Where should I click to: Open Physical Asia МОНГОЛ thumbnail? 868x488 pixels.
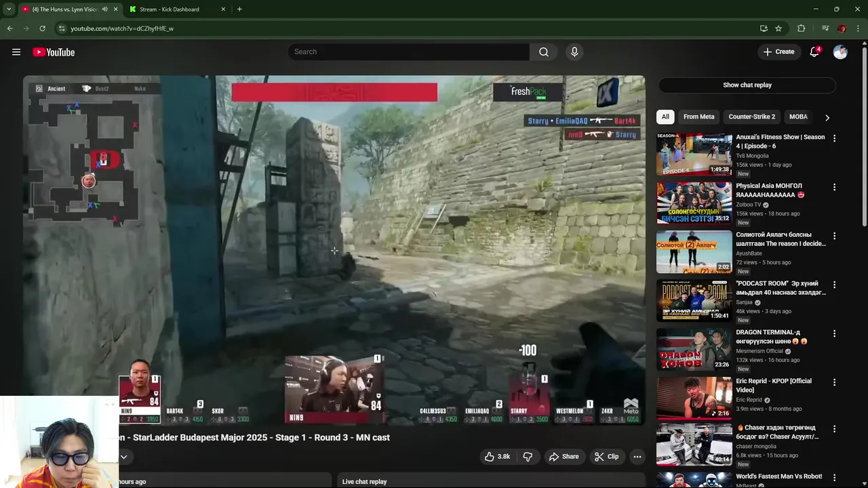694,203
